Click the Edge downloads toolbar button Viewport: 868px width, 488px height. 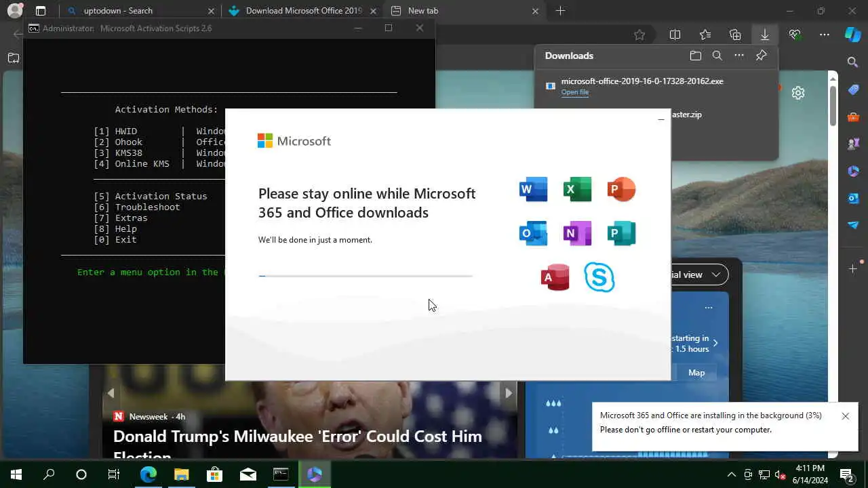point(764,35)
